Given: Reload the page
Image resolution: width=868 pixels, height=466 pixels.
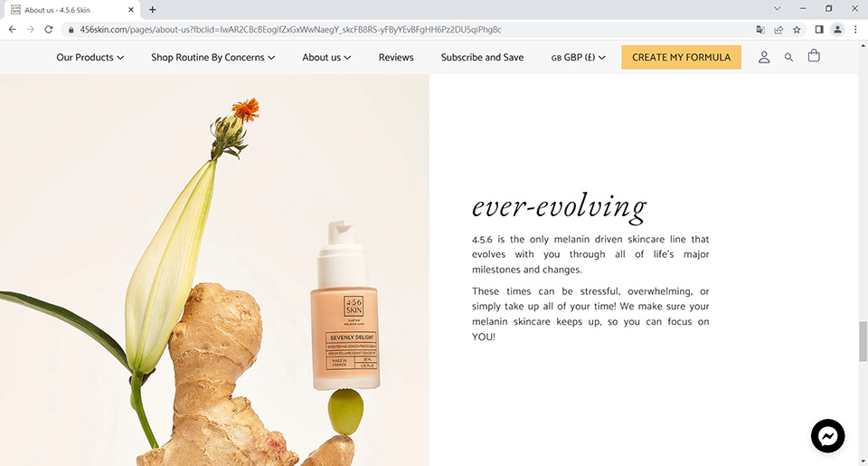Looking at the screenshot, I should point(49,30).
